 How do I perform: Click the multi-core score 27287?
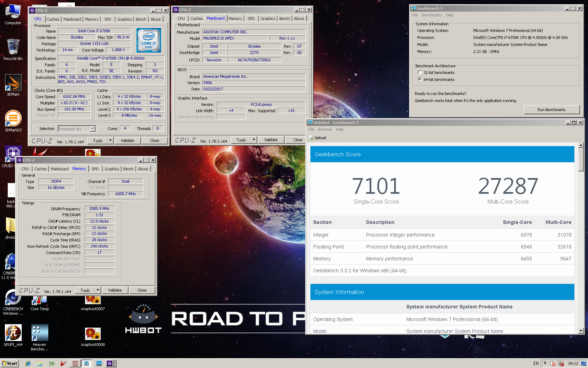[x=508, y=186]
